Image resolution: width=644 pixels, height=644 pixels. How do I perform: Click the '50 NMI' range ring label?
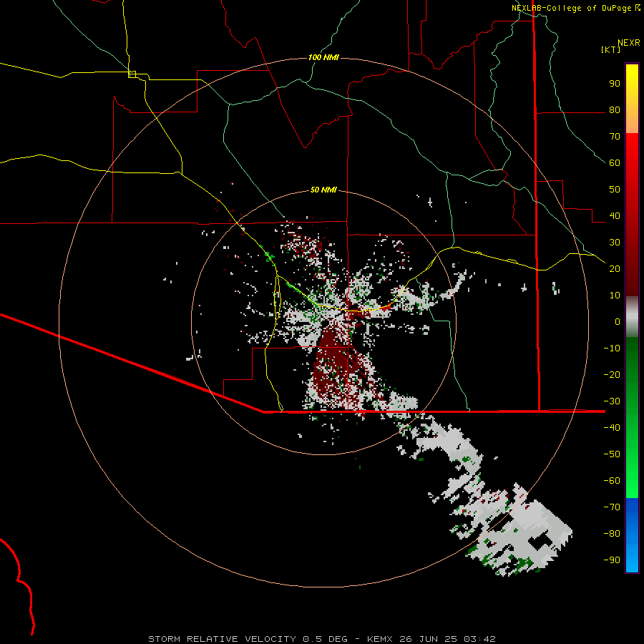(323, 190)
